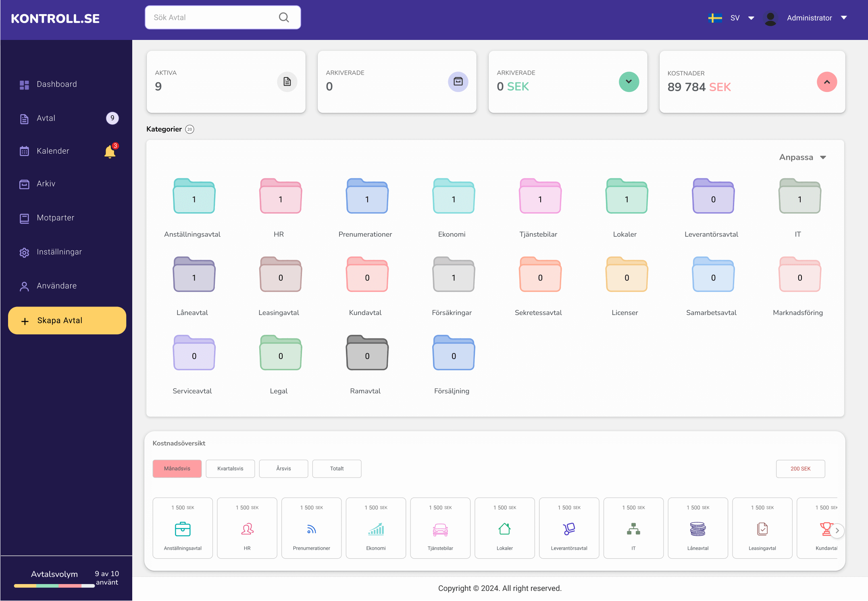This screenshot has height=601, width=868.
Task: Click the Tjänstebilar cost card
Action: click(440, 528)
